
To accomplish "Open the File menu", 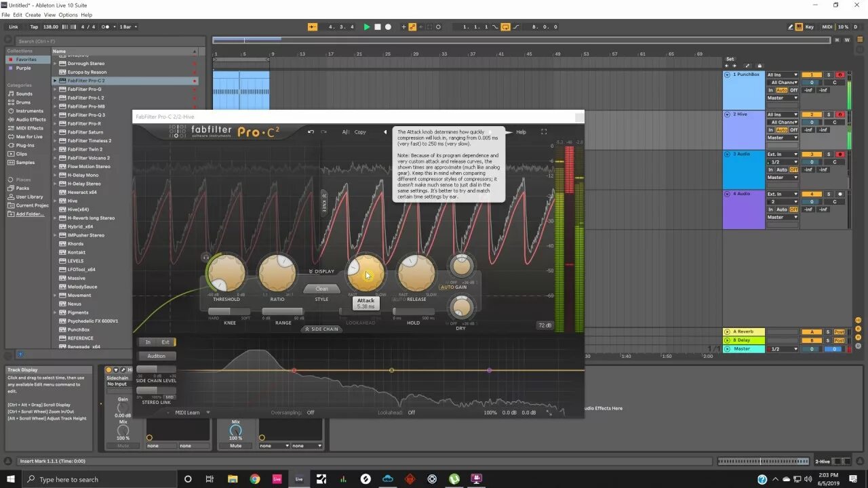I will (5, 15).
